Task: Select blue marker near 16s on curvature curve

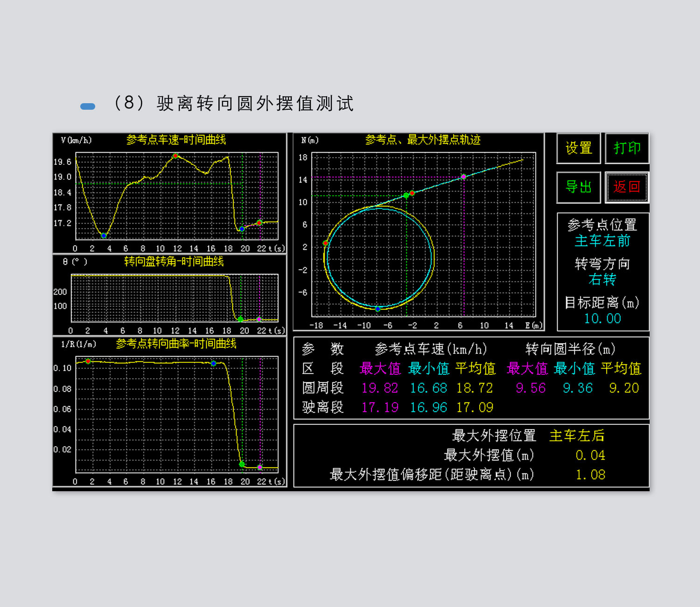Action: (x=213, y=363)
